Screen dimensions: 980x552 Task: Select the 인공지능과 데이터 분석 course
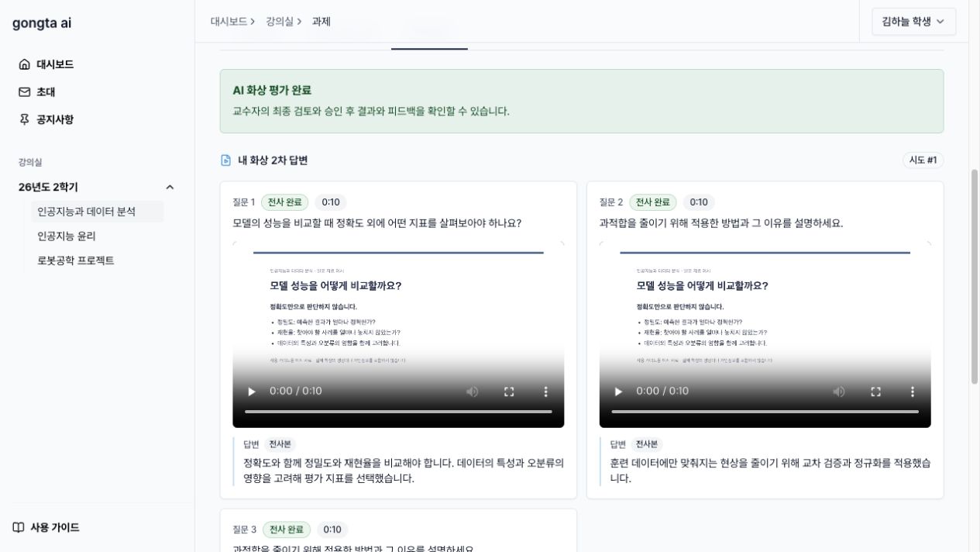(97, 212)
